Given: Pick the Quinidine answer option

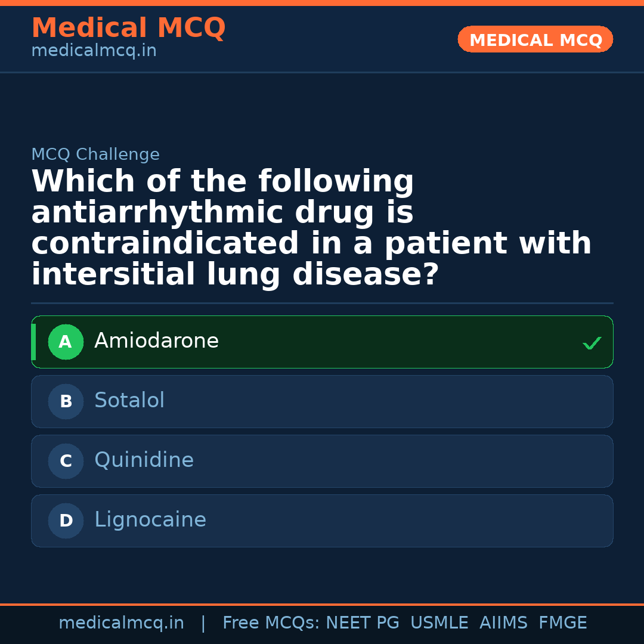Looking at the screenshot, I should (x=322, y=461).
